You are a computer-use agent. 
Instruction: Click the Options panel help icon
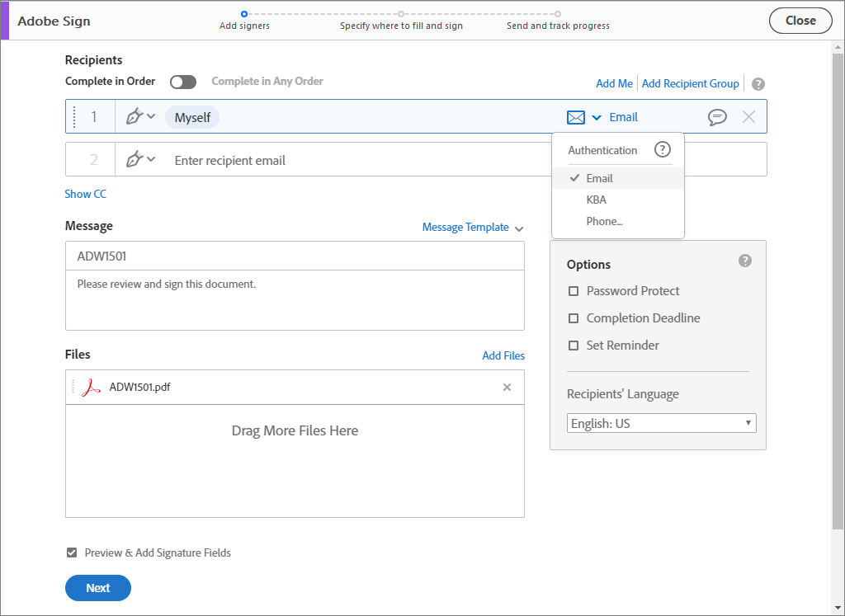745,261
